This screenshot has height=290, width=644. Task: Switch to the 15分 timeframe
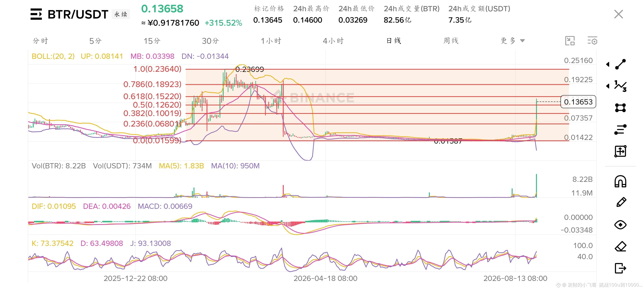pos(152,41)
